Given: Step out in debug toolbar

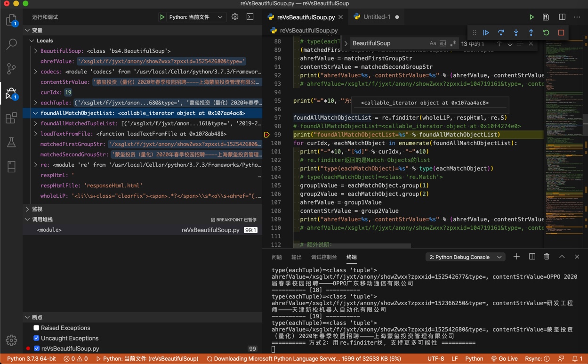Looking at the screenshot, I should pos(531,32).
